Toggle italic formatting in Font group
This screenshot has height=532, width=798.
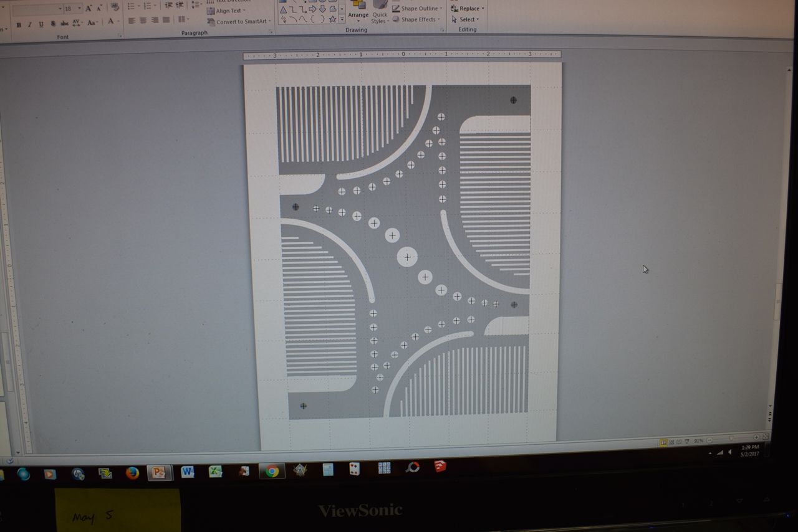[29, 24]
